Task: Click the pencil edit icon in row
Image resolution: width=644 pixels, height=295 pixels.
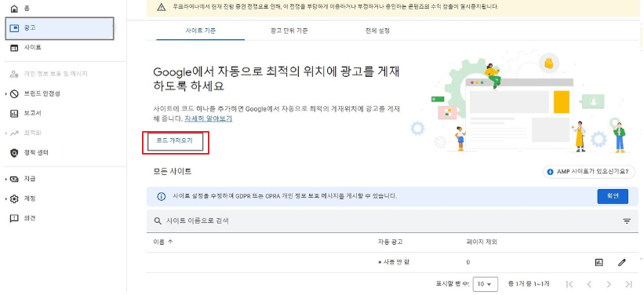Action: (x=622, y=262)
